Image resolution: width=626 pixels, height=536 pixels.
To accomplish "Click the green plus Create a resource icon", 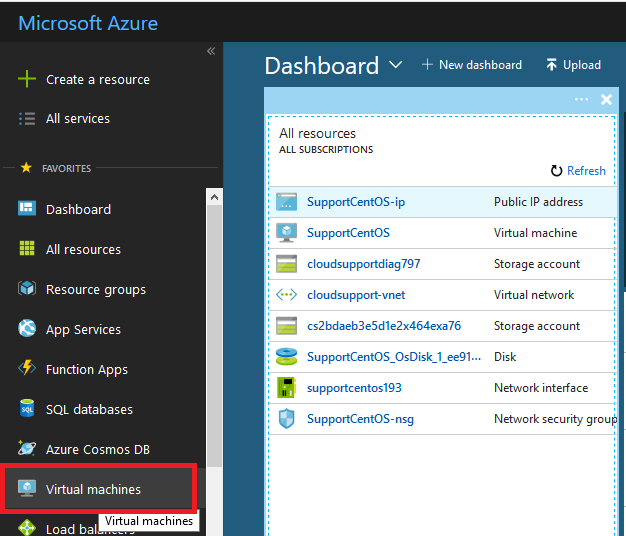I will point(27,79).
